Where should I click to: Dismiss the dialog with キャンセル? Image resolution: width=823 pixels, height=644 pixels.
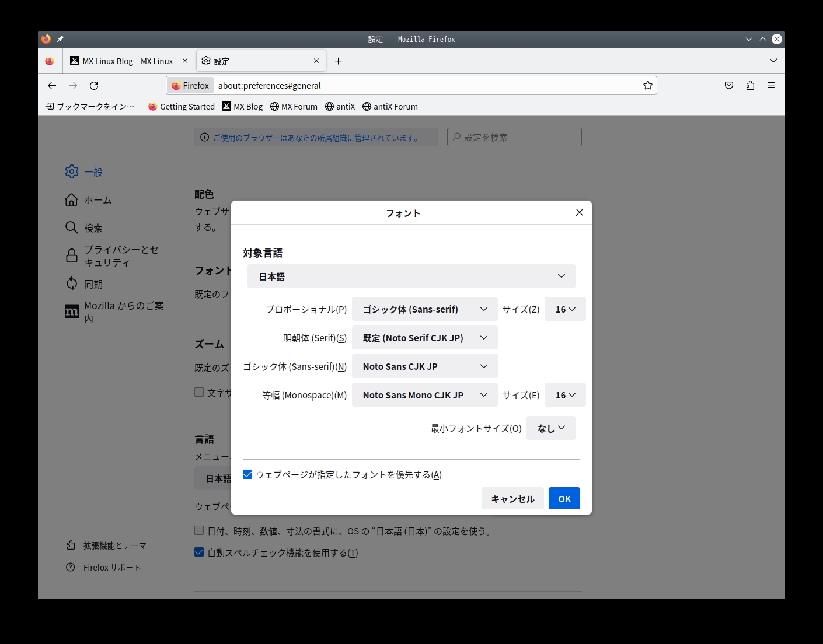click(x=512, y=498)
